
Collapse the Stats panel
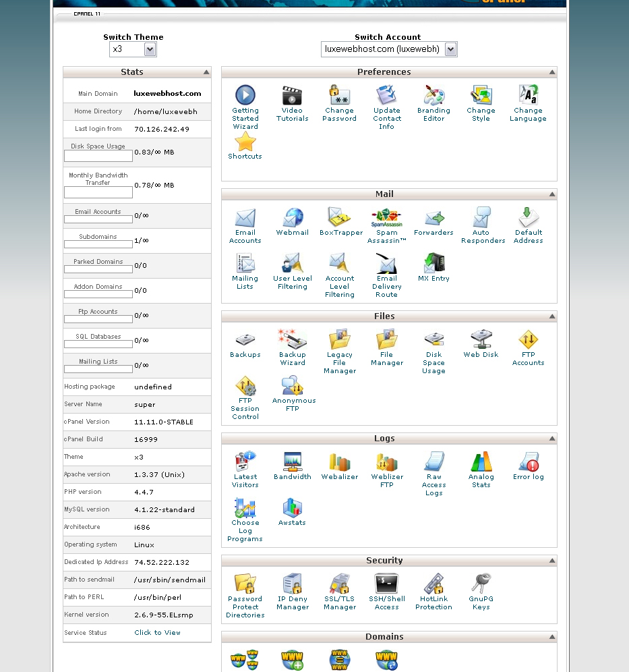(206, 72)
